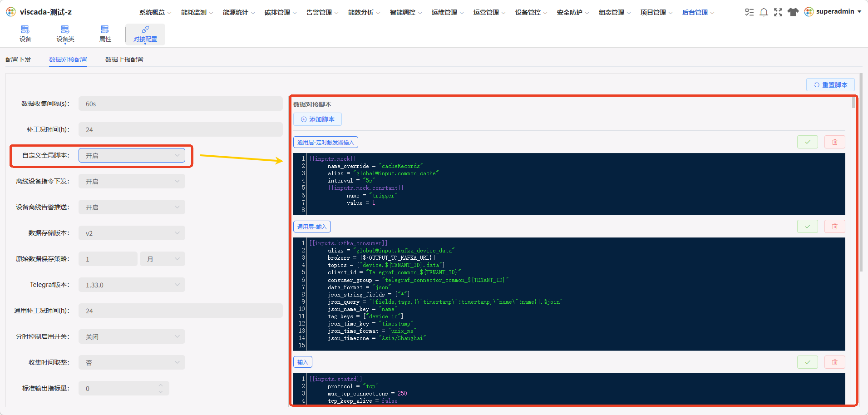Open the 设备类 section icon
This screenshot has height=415, width=868.
click(65, 30)
